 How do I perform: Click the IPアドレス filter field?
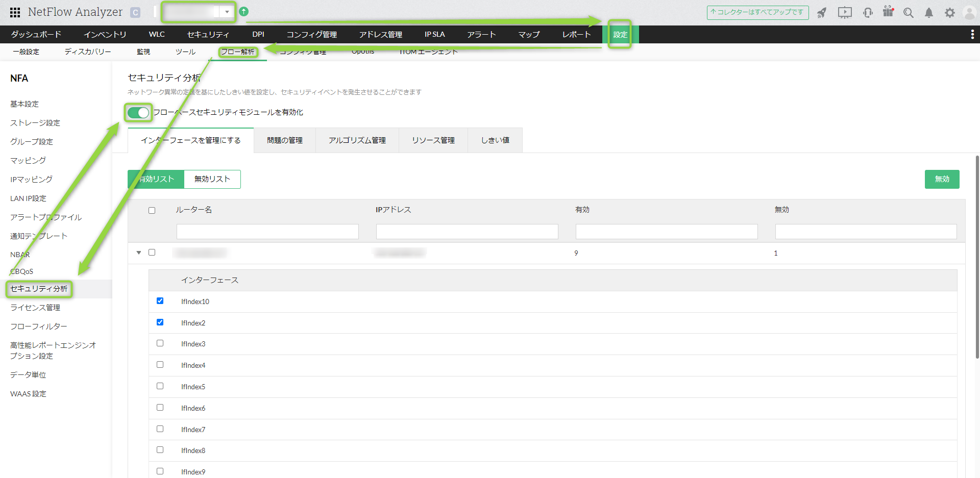pyautogui.click(x=467, y=232)
